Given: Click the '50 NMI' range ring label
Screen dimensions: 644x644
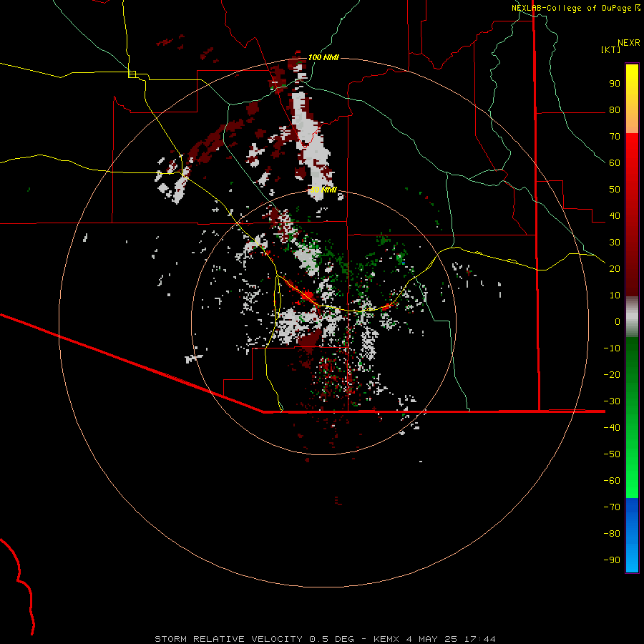Looking at the screenshot, I should (x=323, y=190).
